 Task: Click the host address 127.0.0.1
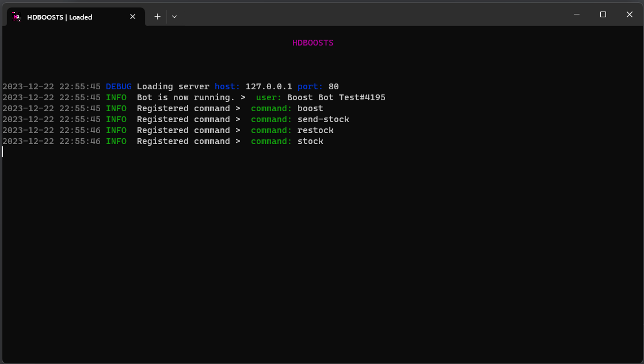point(269,86)
